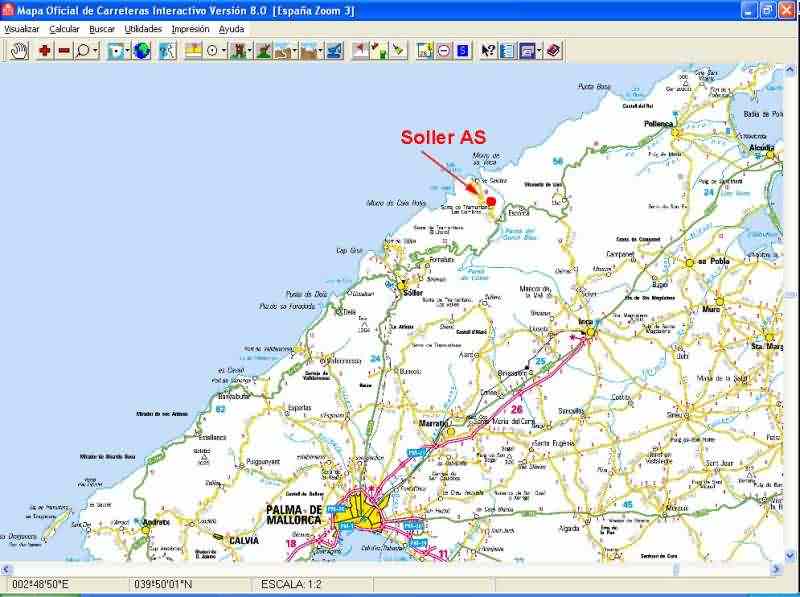Expand the dropdown beside the circle target

click(224, 51)
